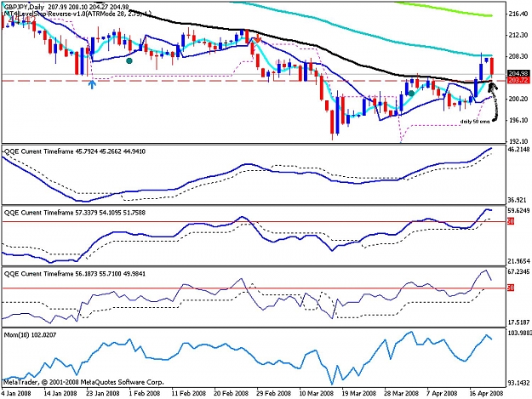Click the red 203.72 price level label
Screen dimensions: 532x399
pos(518,80)
